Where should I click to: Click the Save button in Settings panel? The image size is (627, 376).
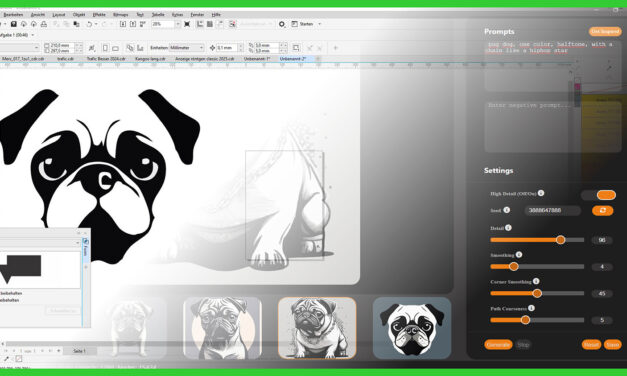tap(613, 344)
